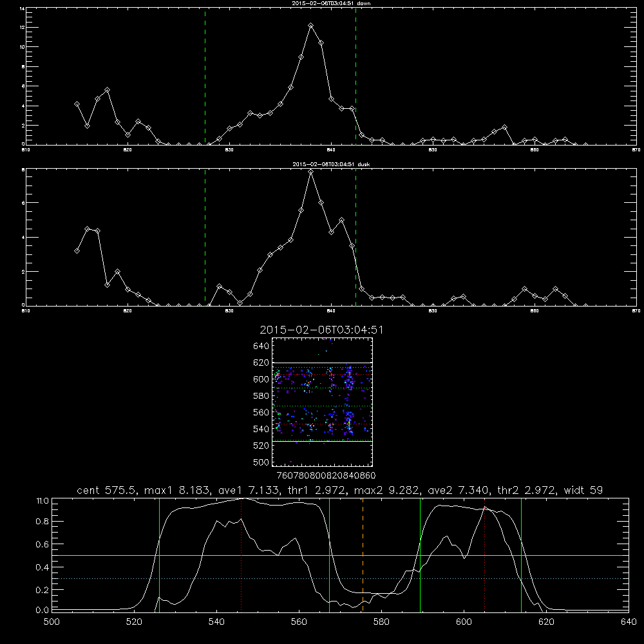Click the '640' y-axis label of the heatmap

tap(261, 346)
